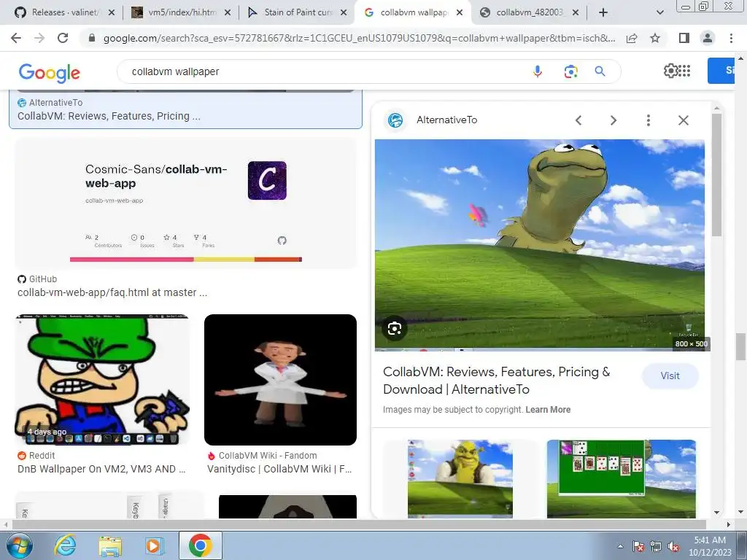
Task: Open the Vanitydisc CollabVM Wiki image
Action: (280, 379)
